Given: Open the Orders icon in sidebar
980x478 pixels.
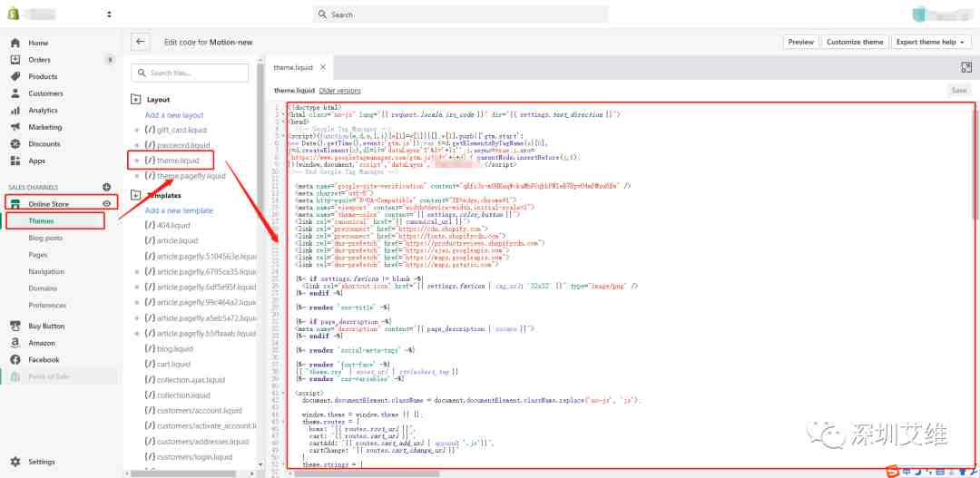Looking at the screenshot, I should 15,60.
